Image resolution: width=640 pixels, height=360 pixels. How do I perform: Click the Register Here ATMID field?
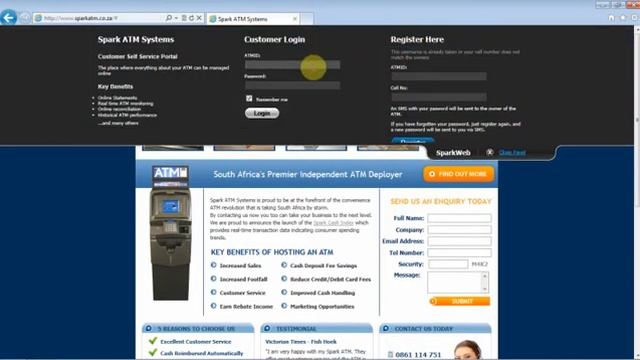[x=439, y=76]
